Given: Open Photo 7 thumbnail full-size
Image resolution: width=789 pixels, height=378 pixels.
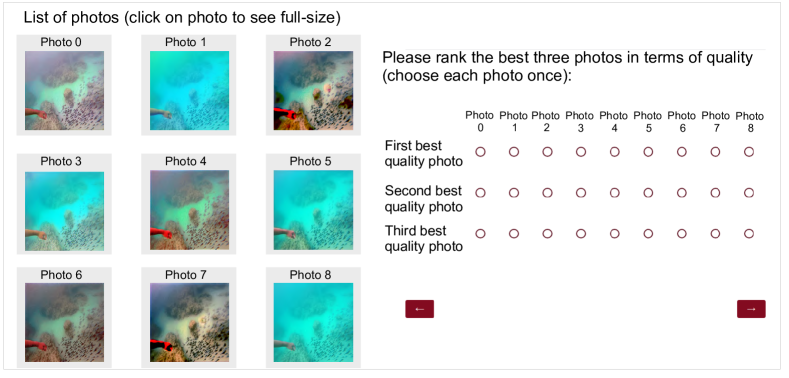Looking at the screenshot, I should (x=189, y=322).
